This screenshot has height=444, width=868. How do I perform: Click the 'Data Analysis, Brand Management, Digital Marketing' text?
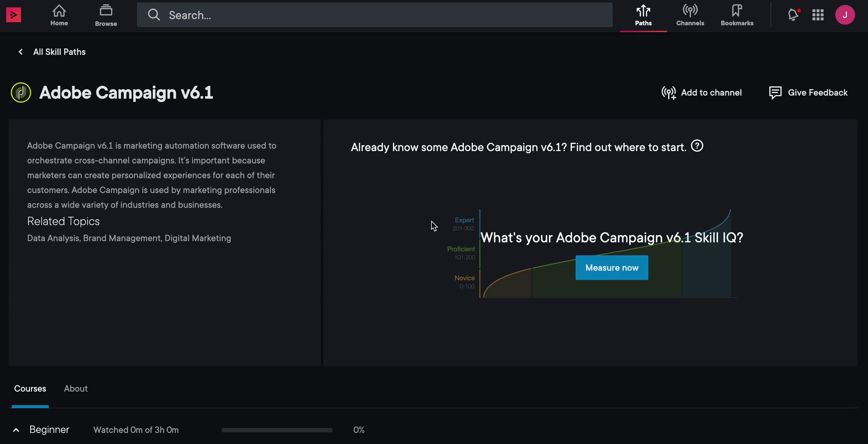pos(129,238)
